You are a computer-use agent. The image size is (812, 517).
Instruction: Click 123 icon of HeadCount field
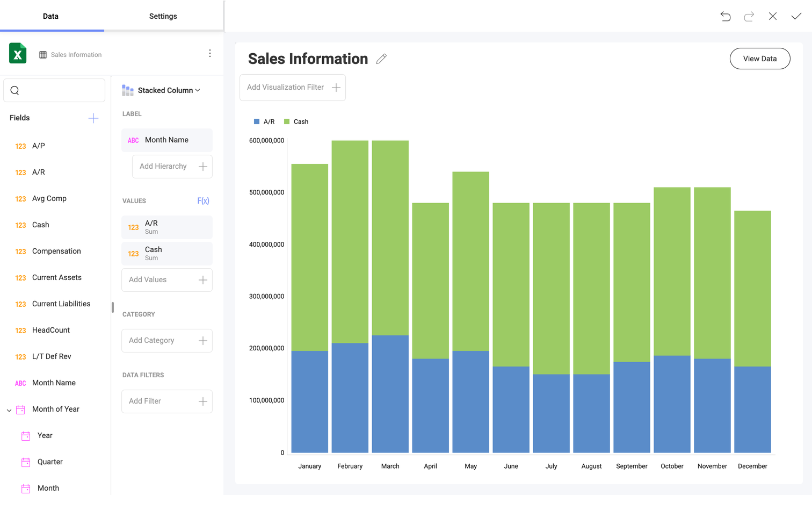point(20,331)
